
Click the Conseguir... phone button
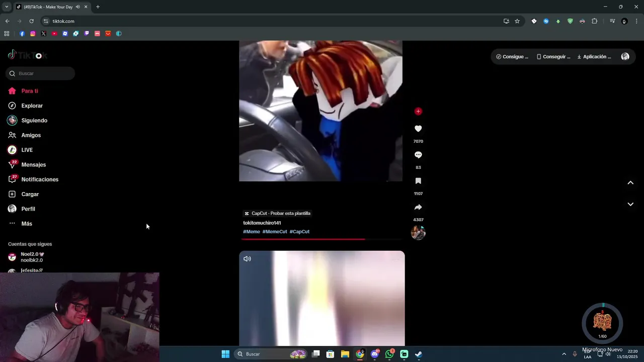click(x=553, y=57)
